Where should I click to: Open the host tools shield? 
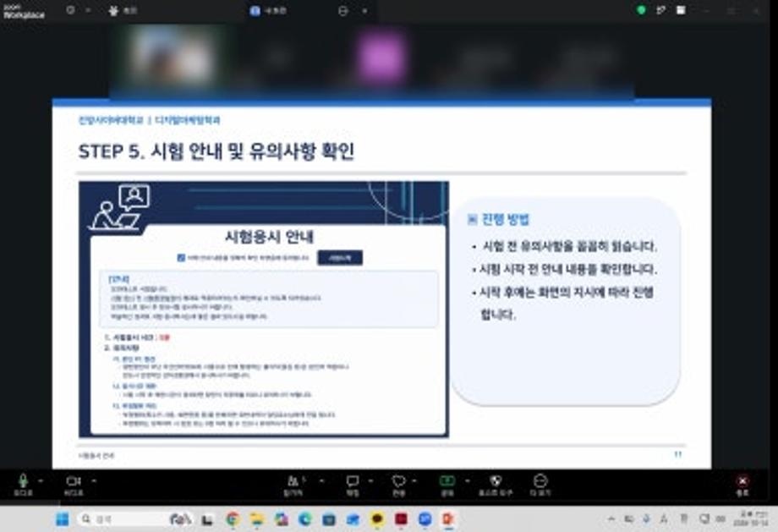495,485
